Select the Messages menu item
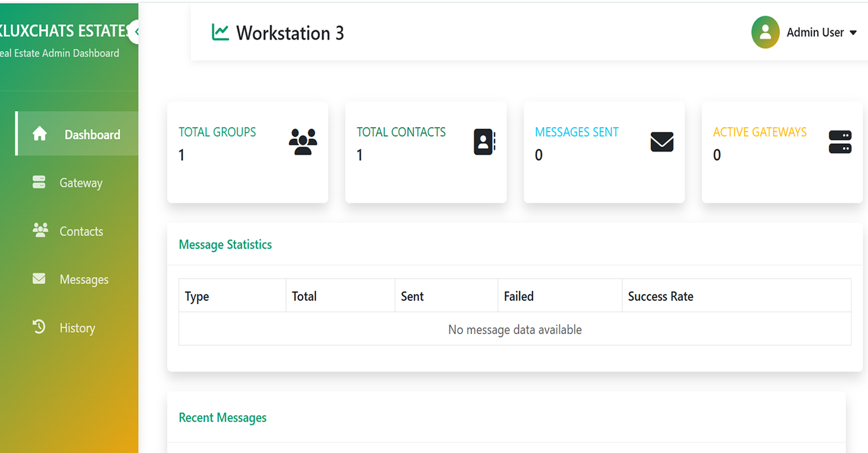This screenshot has width=868, height=453. click(84, 280)
